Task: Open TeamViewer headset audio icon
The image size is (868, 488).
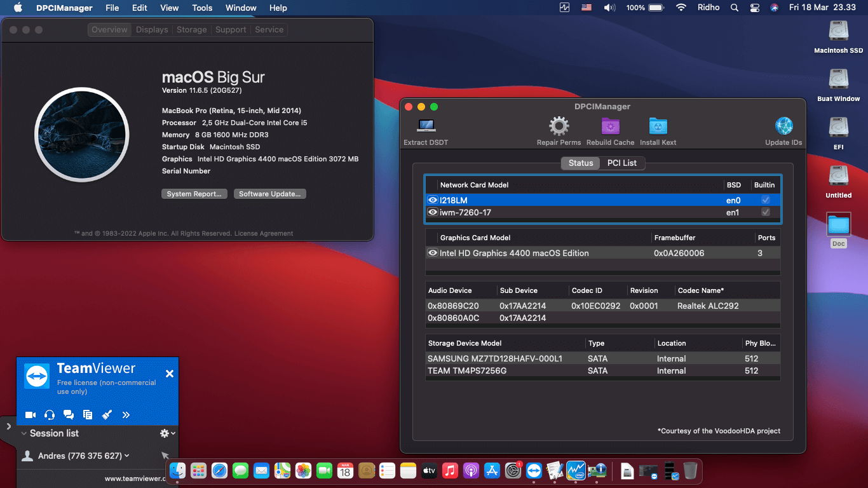Action: [x=50, y=415]
